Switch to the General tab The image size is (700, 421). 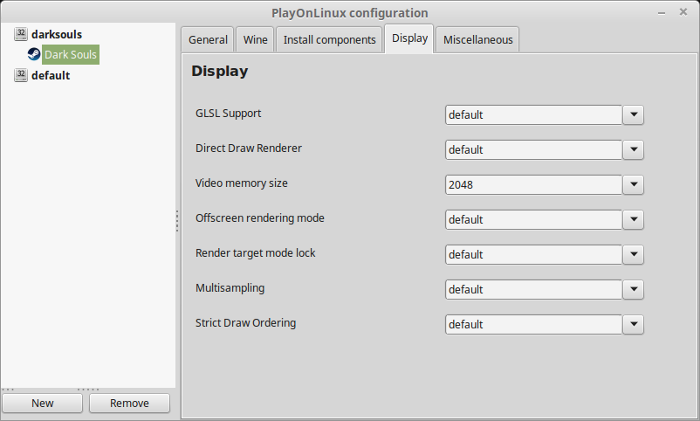208,40
